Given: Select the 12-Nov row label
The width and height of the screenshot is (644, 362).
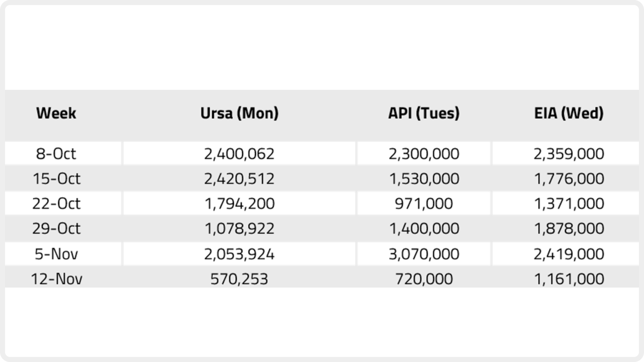Looking at the screenshot, I should [56, 279].
